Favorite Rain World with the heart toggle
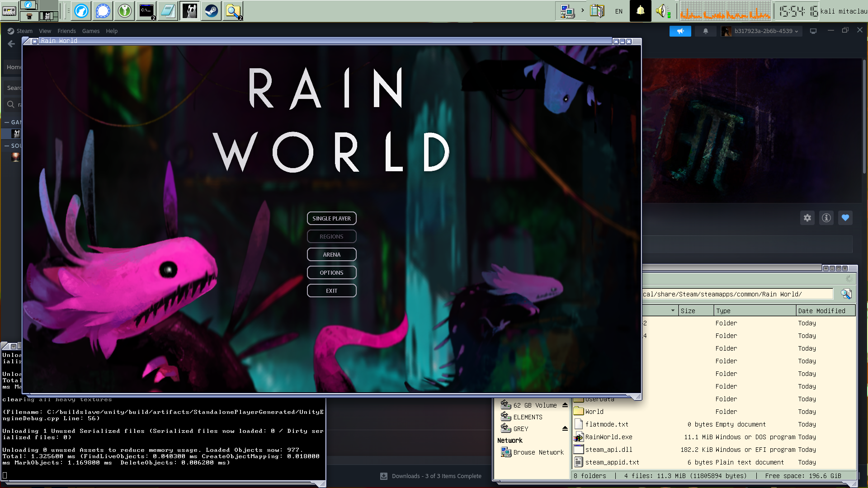Viewport: 868px width, 488px height. 845,218
